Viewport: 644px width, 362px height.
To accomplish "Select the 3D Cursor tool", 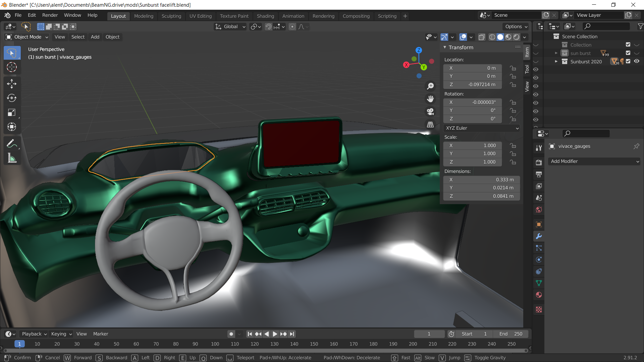I will click(12, 67).
